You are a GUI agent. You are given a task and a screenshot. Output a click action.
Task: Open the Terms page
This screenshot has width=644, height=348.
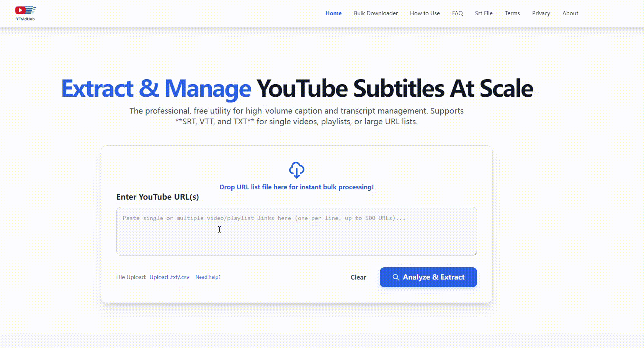tap(512, 13)
